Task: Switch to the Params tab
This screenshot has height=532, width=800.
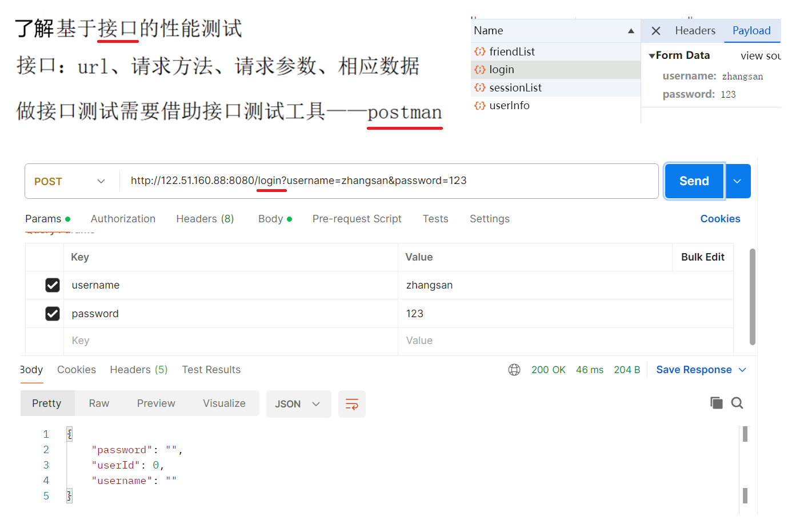Action: click(48, 219)
